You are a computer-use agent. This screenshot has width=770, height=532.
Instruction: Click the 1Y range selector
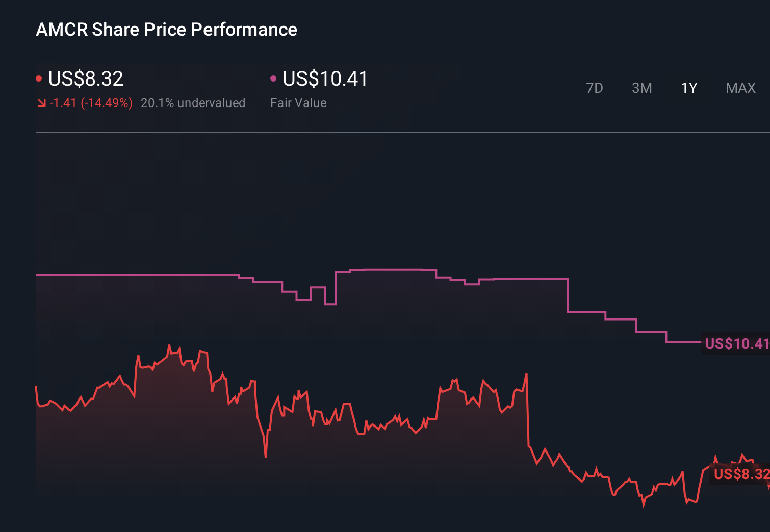[x=689, y=88]
